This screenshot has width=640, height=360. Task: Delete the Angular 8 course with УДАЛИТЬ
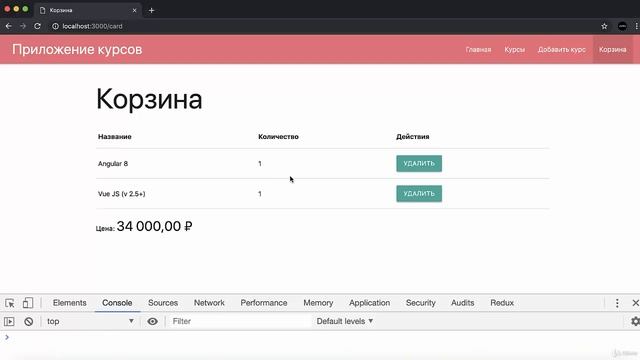point(419,163)
